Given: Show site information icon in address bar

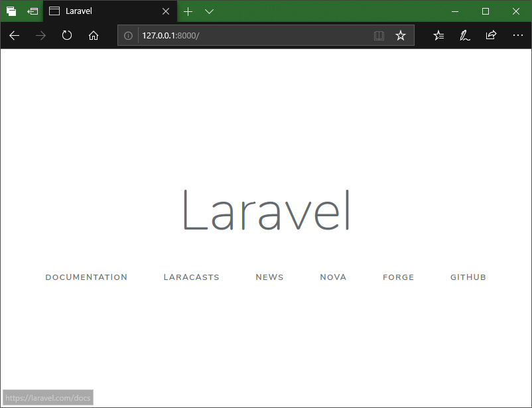Looking at the screenshot, I should [x=128, y=35].
